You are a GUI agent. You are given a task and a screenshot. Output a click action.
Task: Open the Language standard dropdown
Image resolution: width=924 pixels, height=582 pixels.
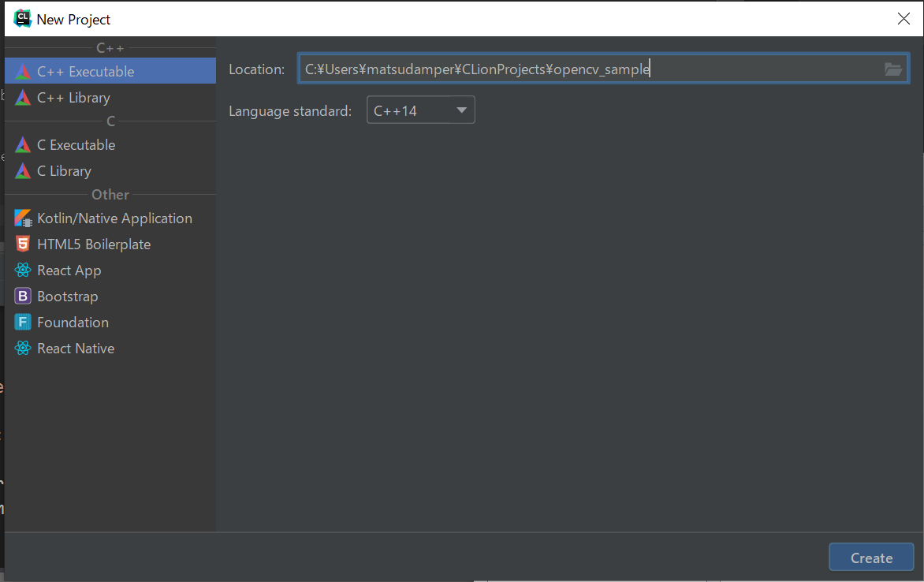421,110
